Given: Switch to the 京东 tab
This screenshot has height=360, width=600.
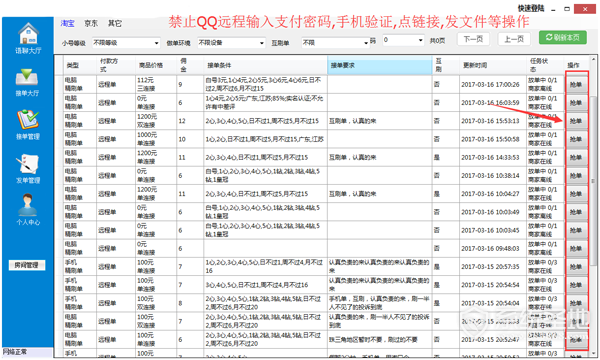Looking at the screenshot, I should pyautogui.click(x=91, y=24).
